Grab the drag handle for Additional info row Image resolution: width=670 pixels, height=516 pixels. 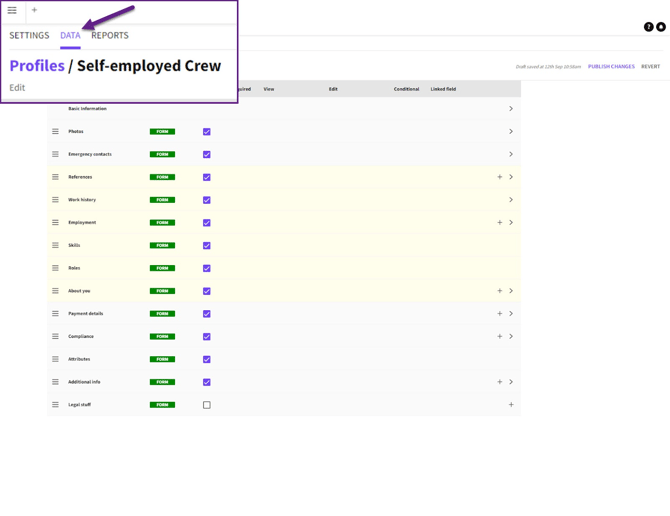click(x=56, y=382)
